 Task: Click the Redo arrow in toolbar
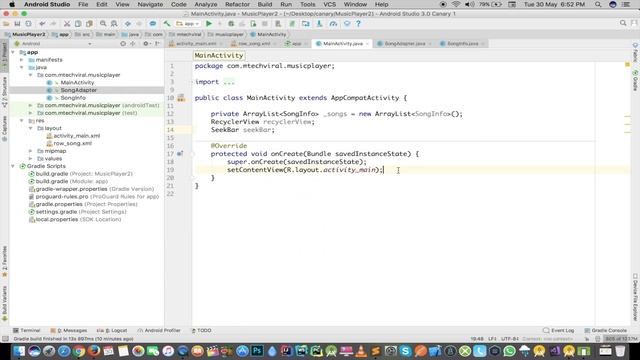click(x=53, y=24)
